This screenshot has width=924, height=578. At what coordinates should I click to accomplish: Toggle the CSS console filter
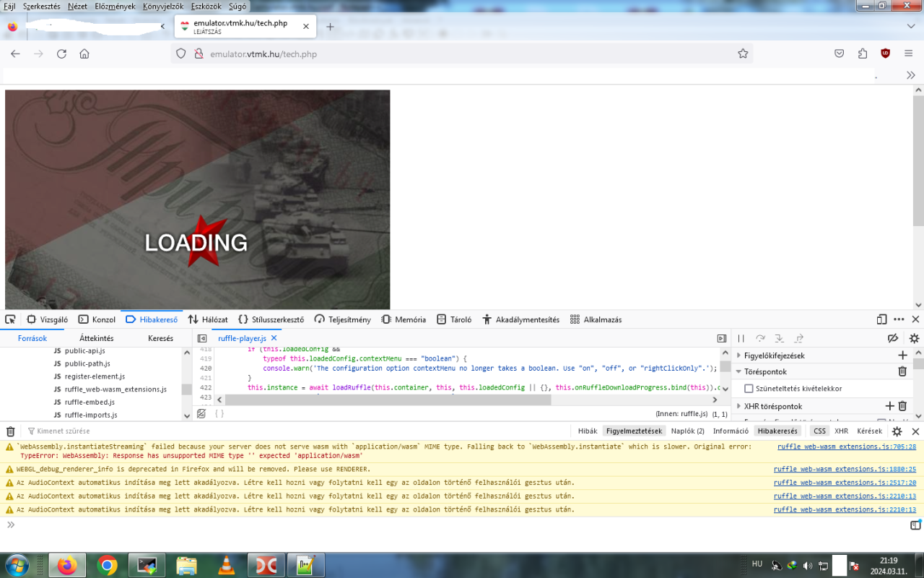tap(819, 431)
